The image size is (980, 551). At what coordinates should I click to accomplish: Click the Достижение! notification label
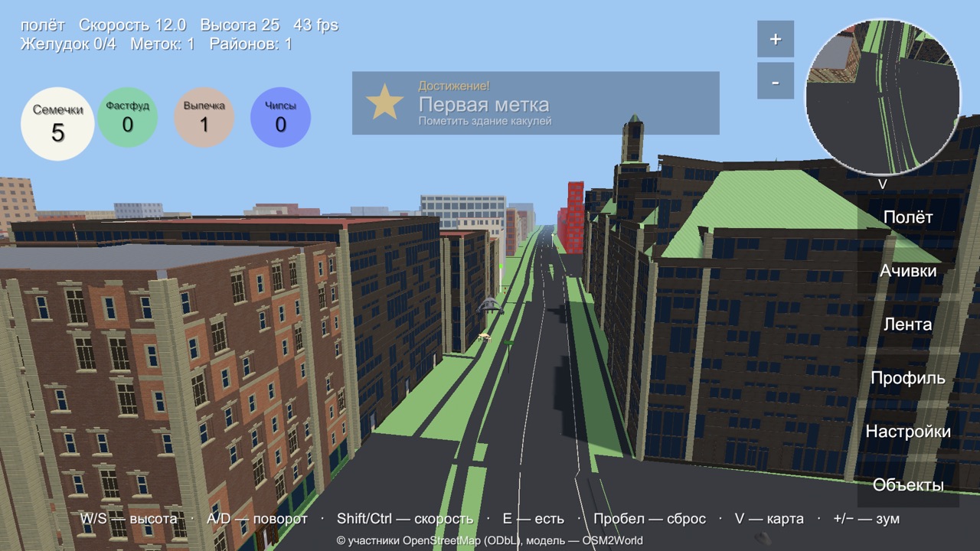coord(454,86)
